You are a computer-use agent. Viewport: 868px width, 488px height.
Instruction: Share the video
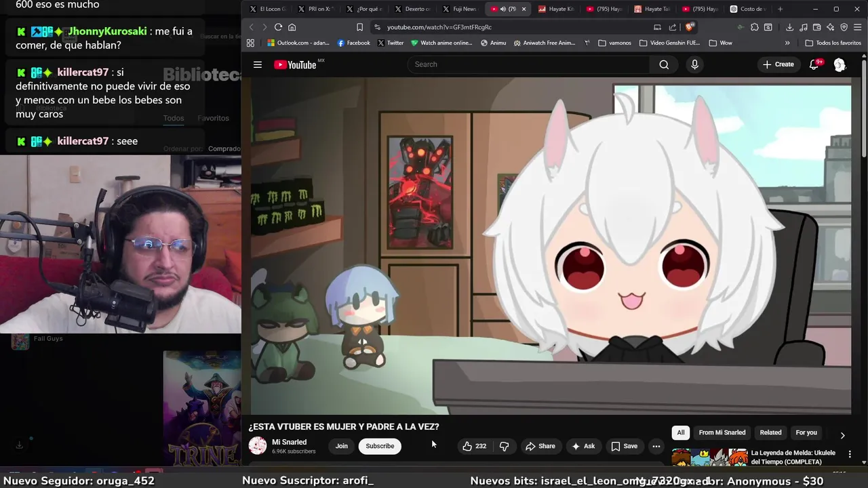click(x=540, y=446)
